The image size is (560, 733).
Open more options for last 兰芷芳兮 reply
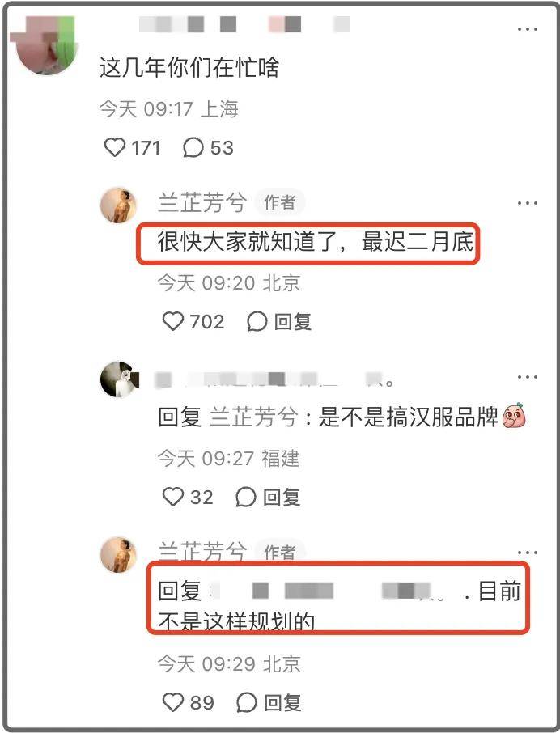[x=528, y=553]
